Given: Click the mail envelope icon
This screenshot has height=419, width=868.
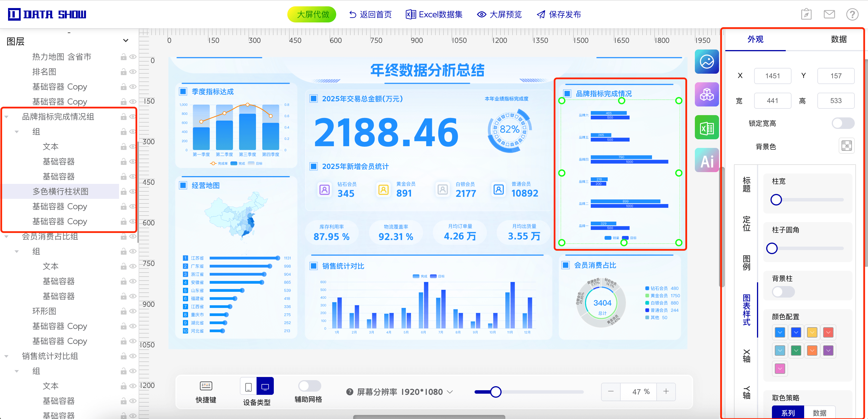Looking at the screenshot, I should tap(829, 14).
